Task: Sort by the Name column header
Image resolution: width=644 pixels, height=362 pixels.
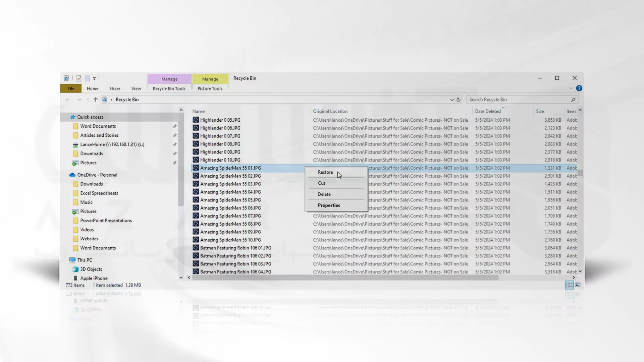Action: 198,111
